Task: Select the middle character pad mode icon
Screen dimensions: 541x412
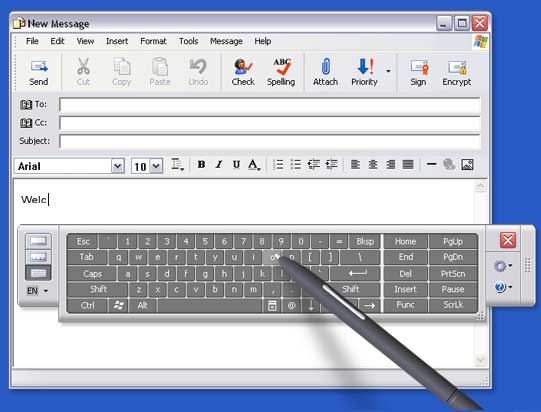Action: click(38, 257)
